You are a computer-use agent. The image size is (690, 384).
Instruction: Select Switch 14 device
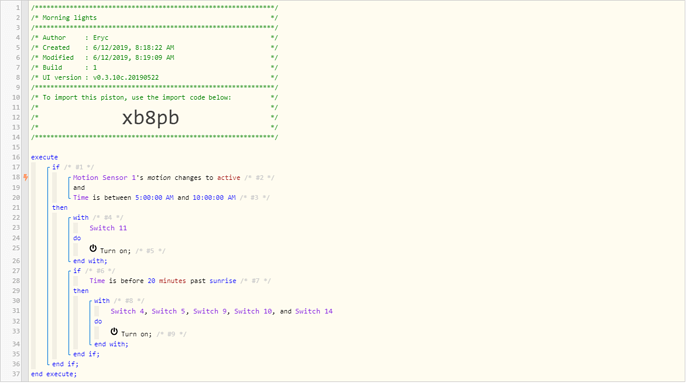pyautogui.click(x=314, y=311)
